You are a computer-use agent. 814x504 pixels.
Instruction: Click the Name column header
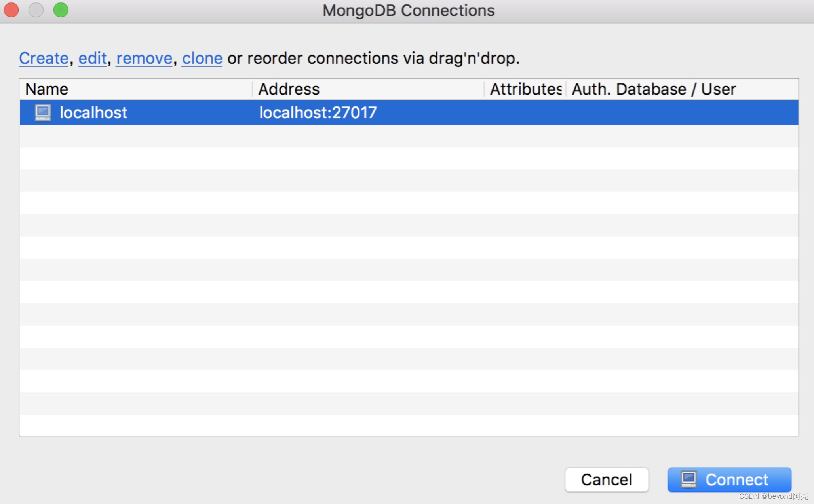tap(47, 89)
